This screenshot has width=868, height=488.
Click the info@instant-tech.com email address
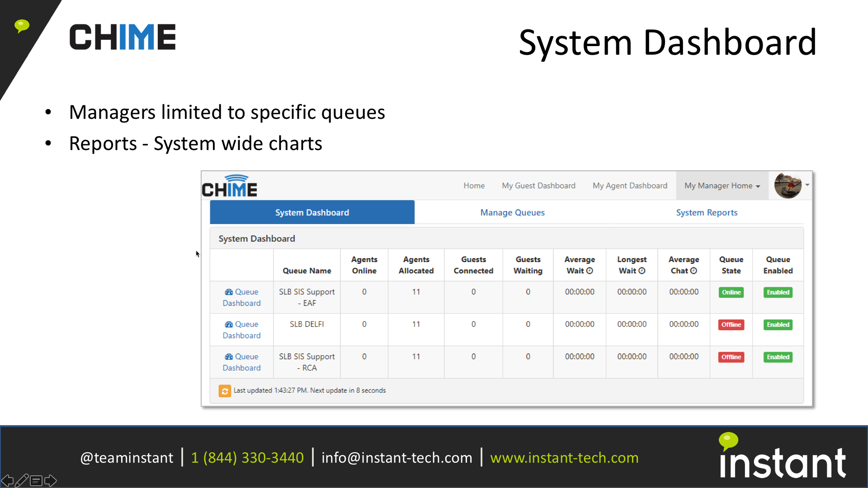[x=397, y=458]
